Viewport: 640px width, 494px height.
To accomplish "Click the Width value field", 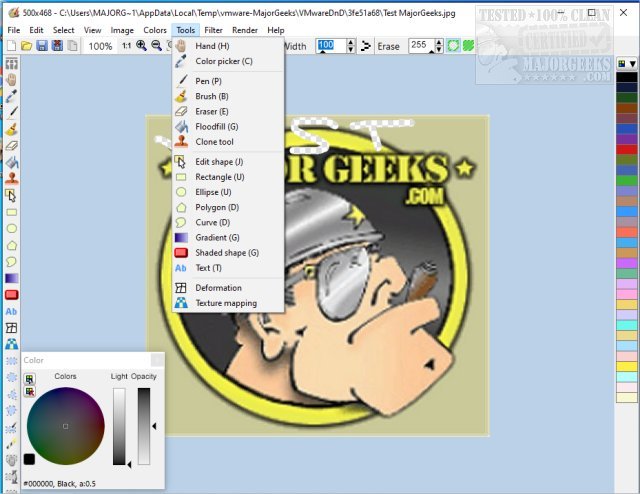I will click(331, 46).
